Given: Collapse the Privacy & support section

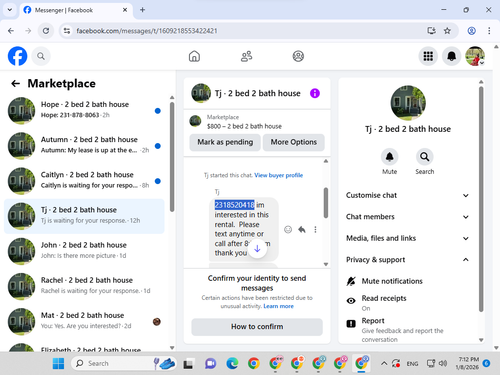Looking at the screenshot, I should [407, 260].
